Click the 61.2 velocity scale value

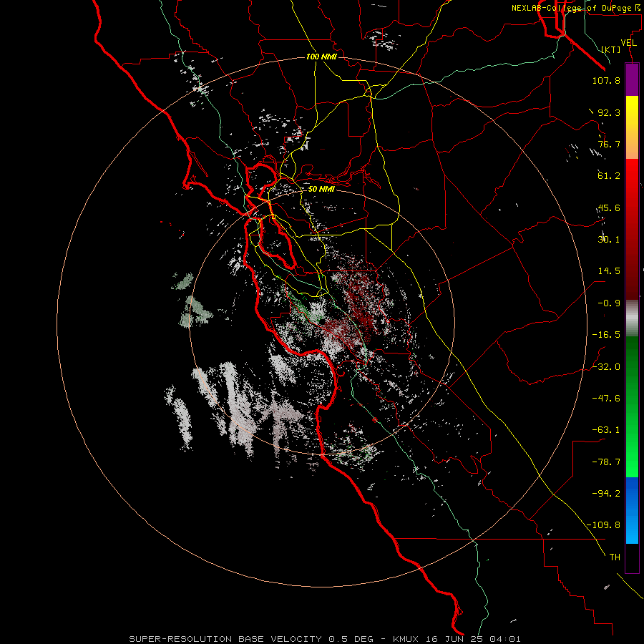609,176
